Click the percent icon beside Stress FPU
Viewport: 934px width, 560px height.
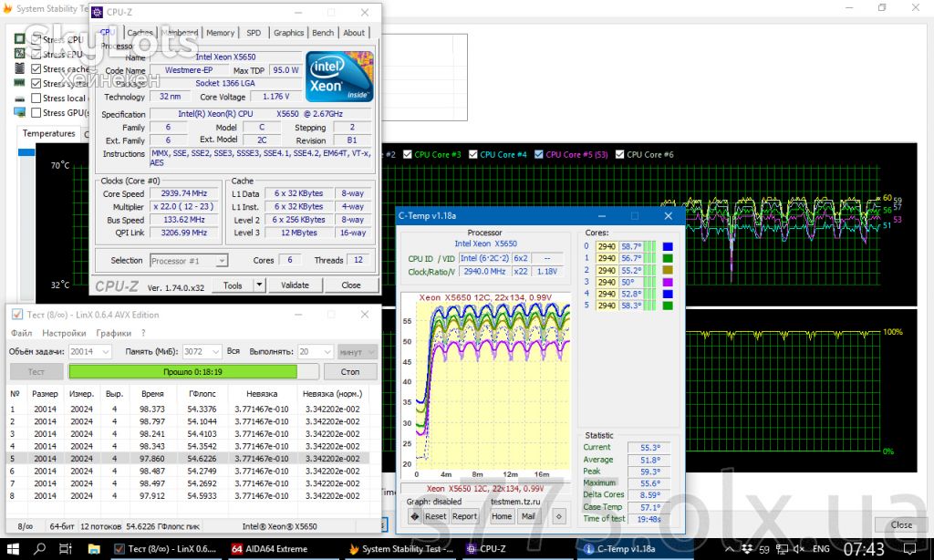coord(20,54)
